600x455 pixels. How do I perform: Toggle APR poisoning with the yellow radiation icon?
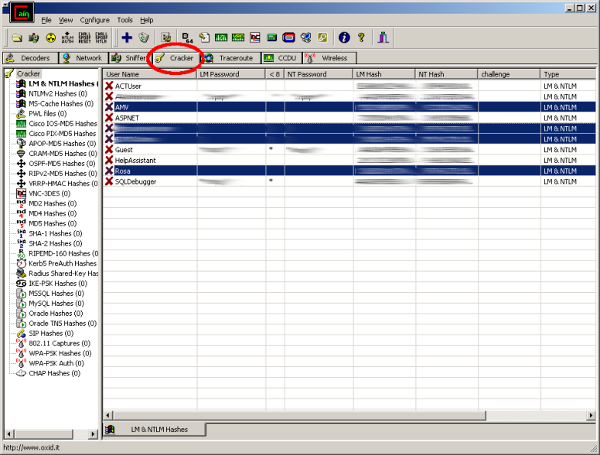[51, 38]
